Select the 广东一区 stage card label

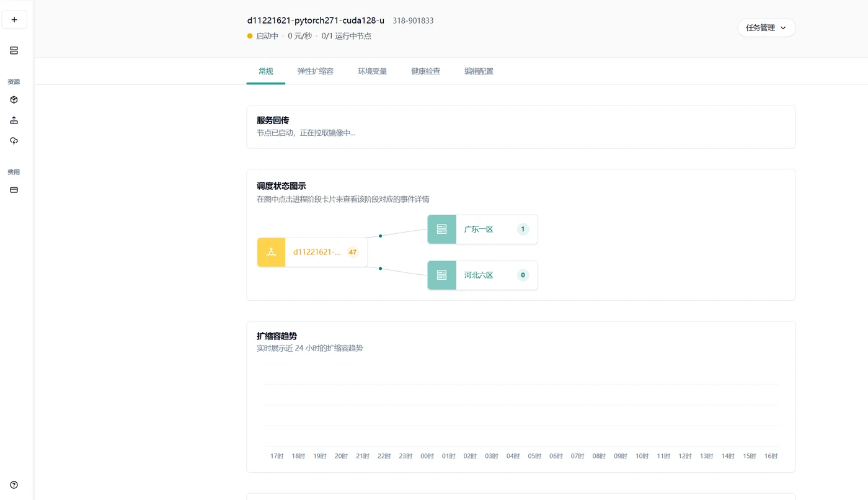(479, 230)
